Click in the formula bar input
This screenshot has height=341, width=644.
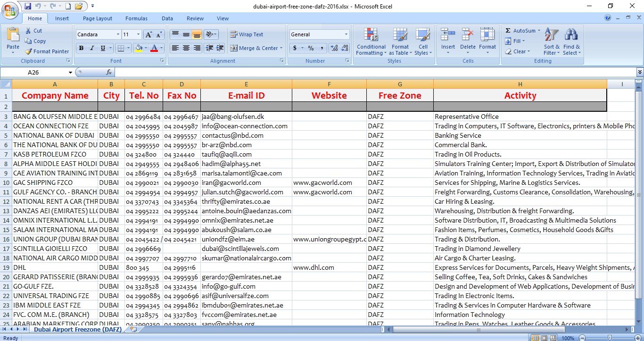375,72
